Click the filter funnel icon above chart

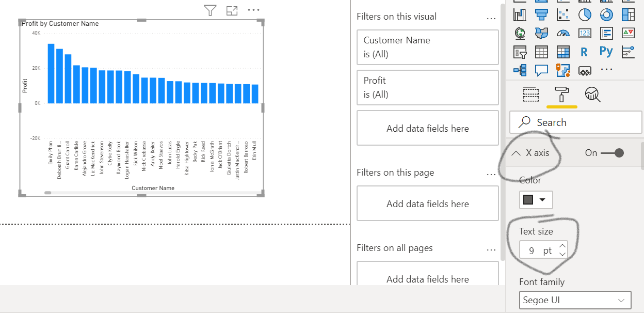[x=210, y=10]
